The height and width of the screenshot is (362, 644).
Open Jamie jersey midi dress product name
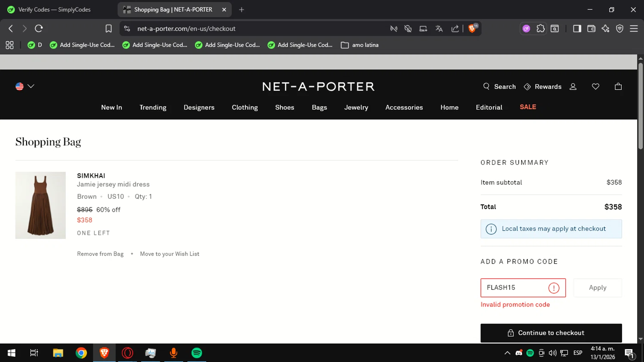(113, 184)
